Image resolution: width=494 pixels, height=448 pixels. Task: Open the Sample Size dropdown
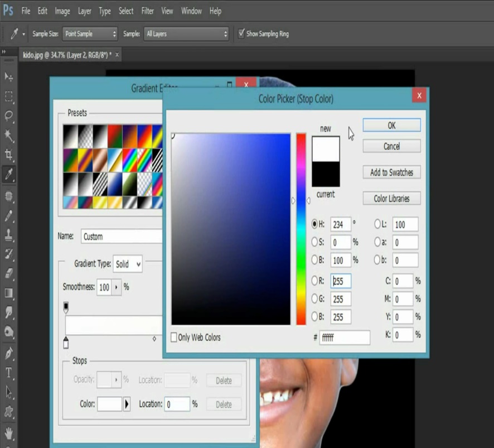click(x=90, y=33)
